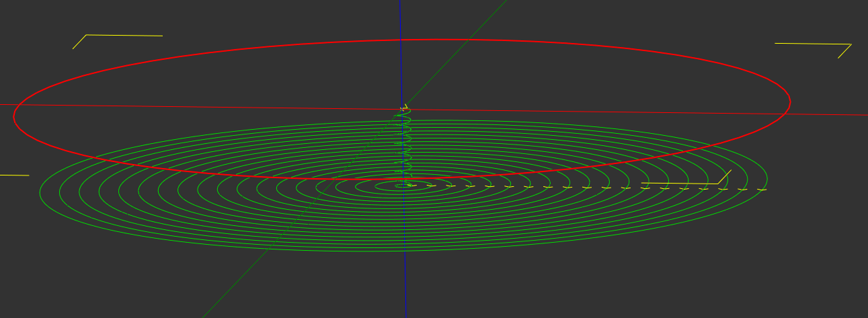
Task: Select the green spiral's far left outer edge
Action: tap(40, 192)
